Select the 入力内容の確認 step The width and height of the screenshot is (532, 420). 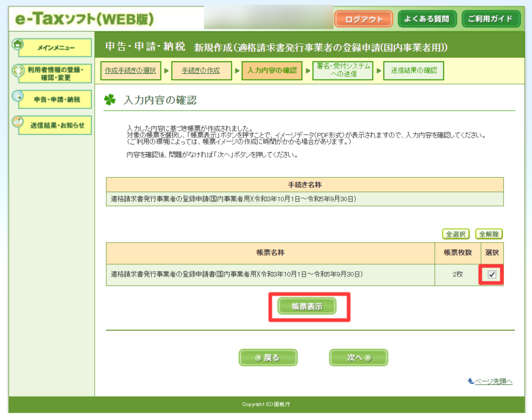click(272, 71)
